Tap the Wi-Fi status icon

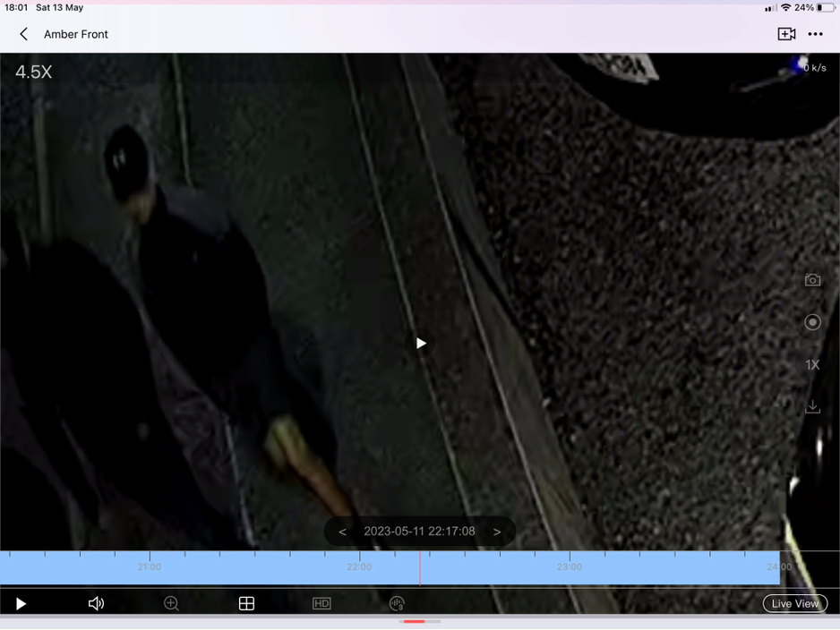(x=786, y=7)
